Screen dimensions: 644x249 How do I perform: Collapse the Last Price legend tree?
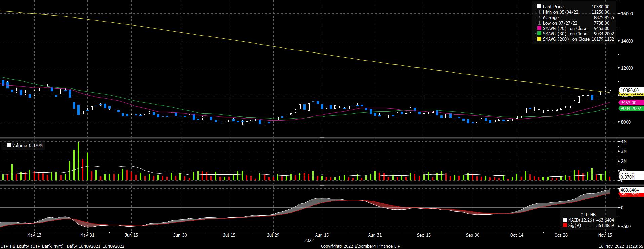coord(535,7)
